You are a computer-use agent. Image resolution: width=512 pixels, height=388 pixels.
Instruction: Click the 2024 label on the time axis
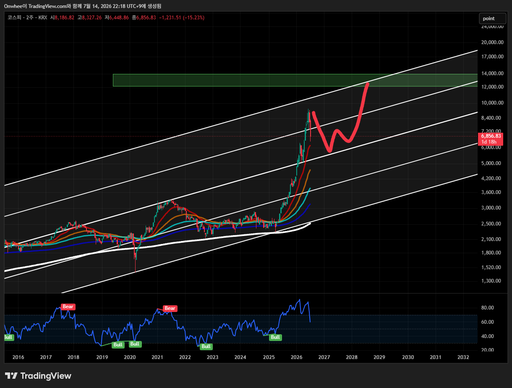pyautogui.click(x=240, y=357)
